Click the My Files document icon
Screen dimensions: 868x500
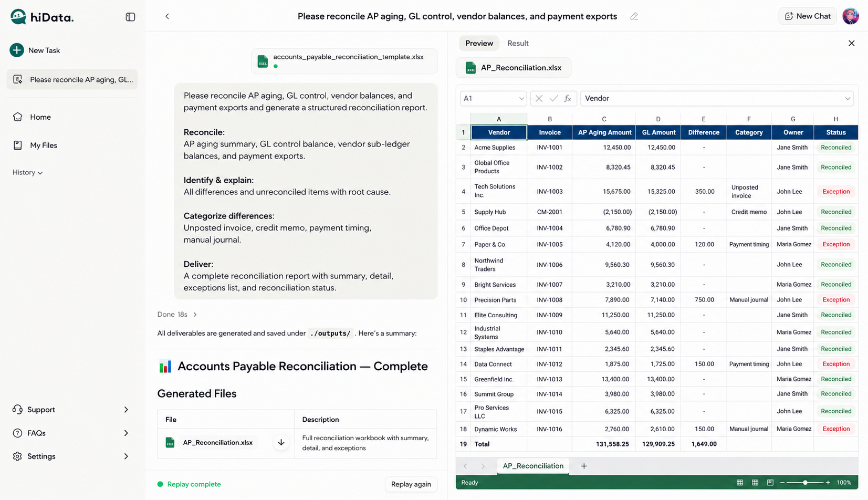coord(17,145)
